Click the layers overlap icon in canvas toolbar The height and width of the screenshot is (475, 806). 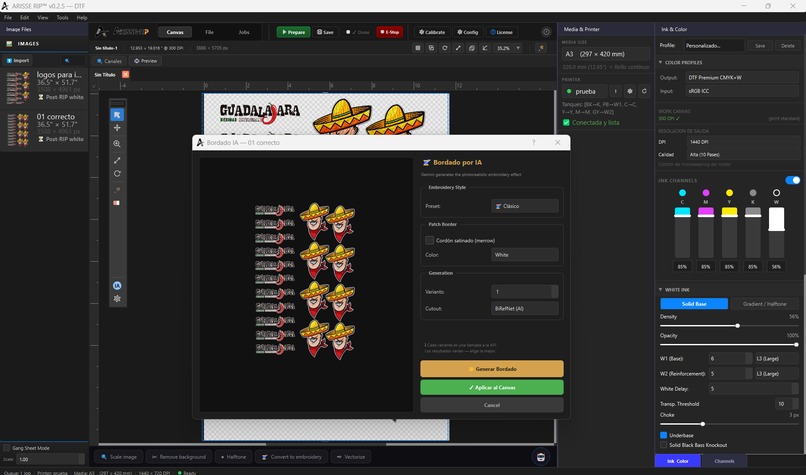(x=471, y=48)
